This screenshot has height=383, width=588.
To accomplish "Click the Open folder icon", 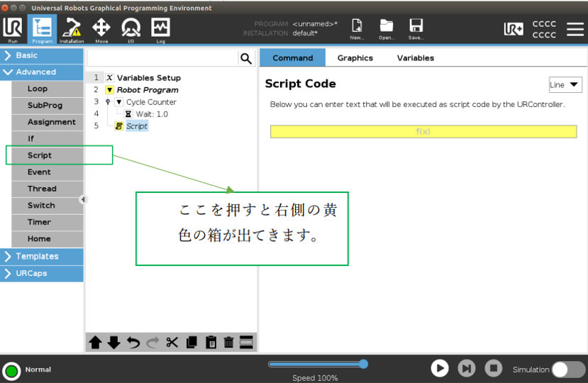I will coord(387,29).
